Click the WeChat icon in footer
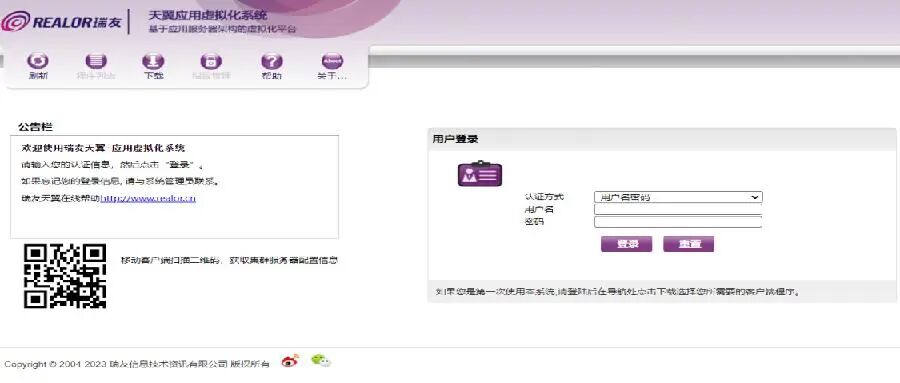900x383 pixels. click(x=321, y=361)
